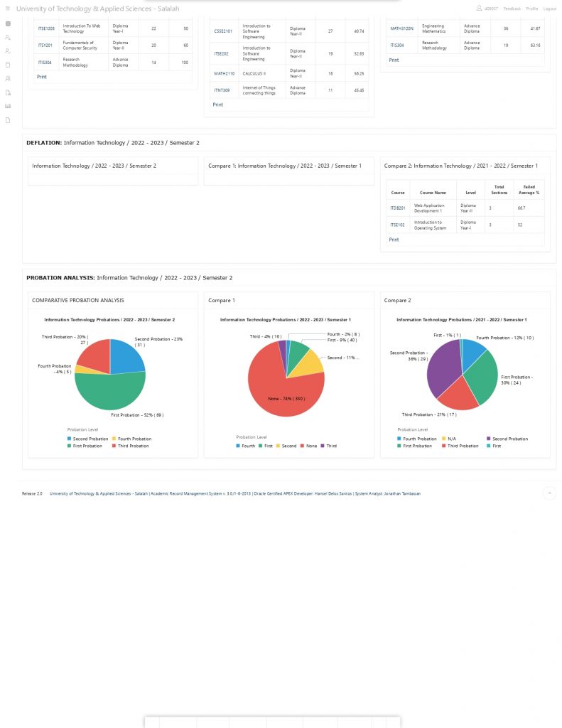This screenshot has height=728, width=562.
Task: Open the bar chart reports icon in sidebar
Action: click(8, 106)
